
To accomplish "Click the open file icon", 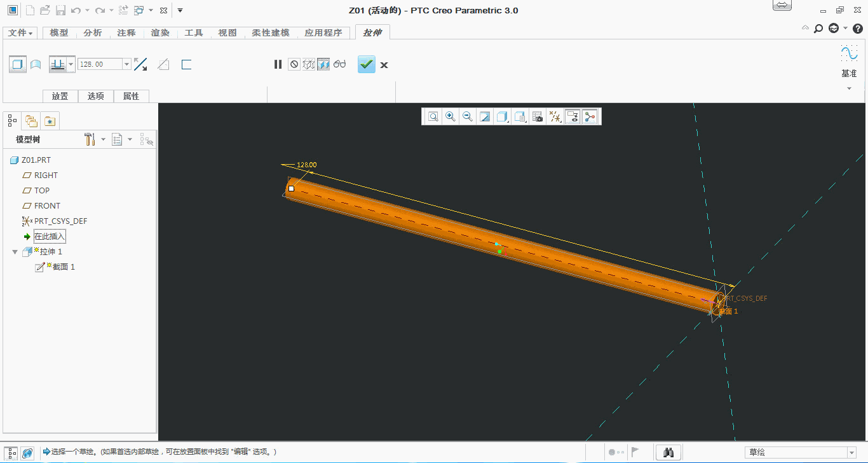I will coord(45,10).
